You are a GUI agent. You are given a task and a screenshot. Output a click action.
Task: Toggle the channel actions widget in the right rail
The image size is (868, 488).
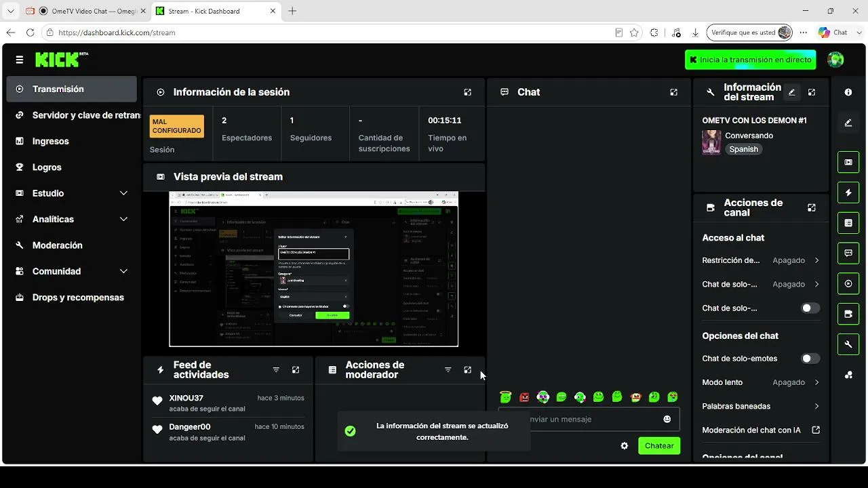[848, 314]
